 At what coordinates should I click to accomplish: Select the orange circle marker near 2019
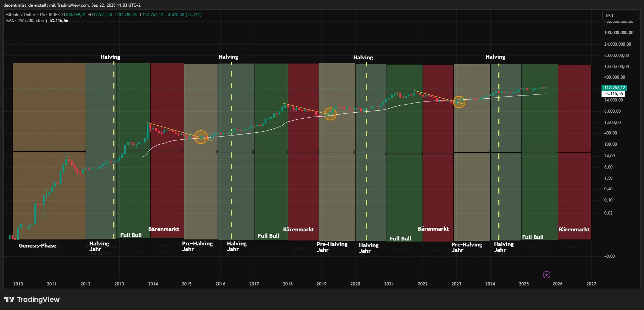(330, 114)
